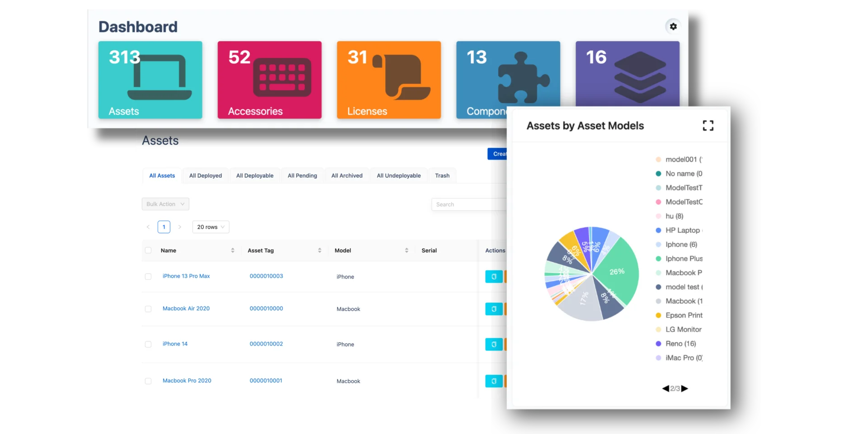The image size is (868, 434).
Task: Click the clone icon for Macbook Air 2020
Action: click(494, 309)
